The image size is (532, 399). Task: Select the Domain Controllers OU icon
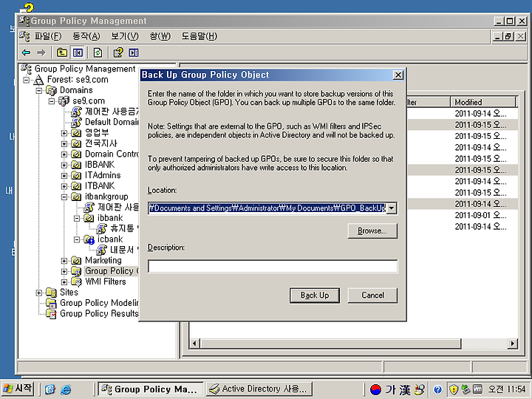[76, 154]
